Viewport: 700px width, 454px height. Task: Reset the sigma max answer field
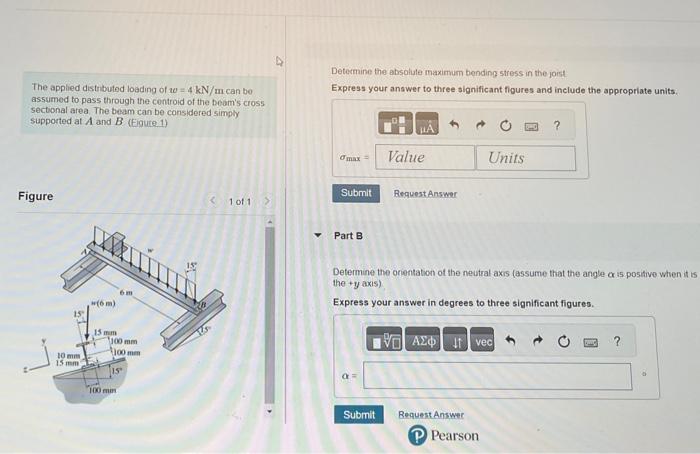505,125
